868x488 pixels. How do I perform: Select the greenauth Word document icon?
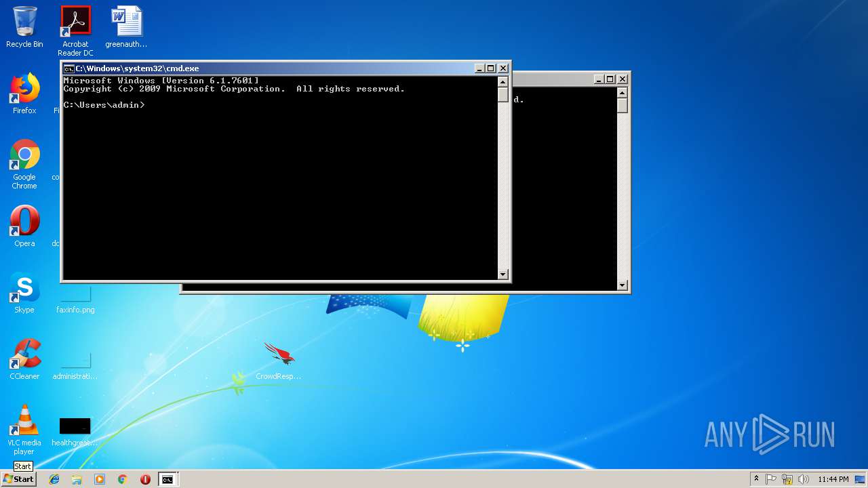pyautogui.click(x=126, y=27)
